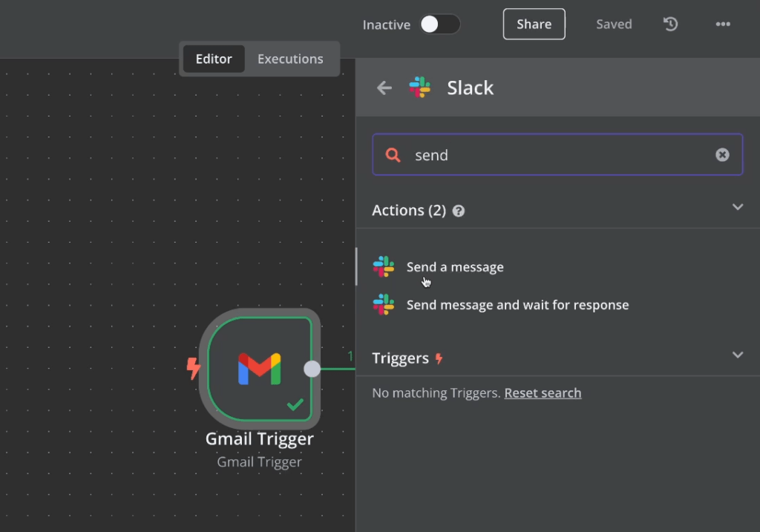Open the three-dots options menu

pos(723,24)
